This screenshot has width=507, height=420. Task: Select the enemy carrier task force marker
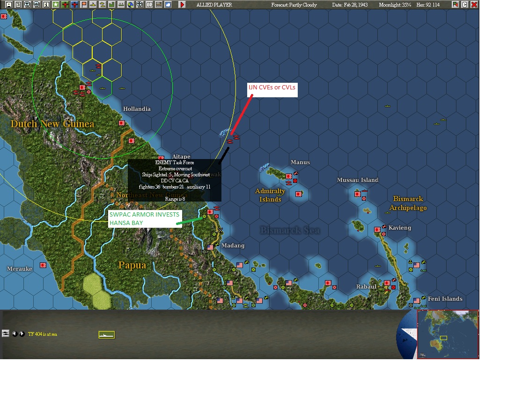(x=230, y=141)
